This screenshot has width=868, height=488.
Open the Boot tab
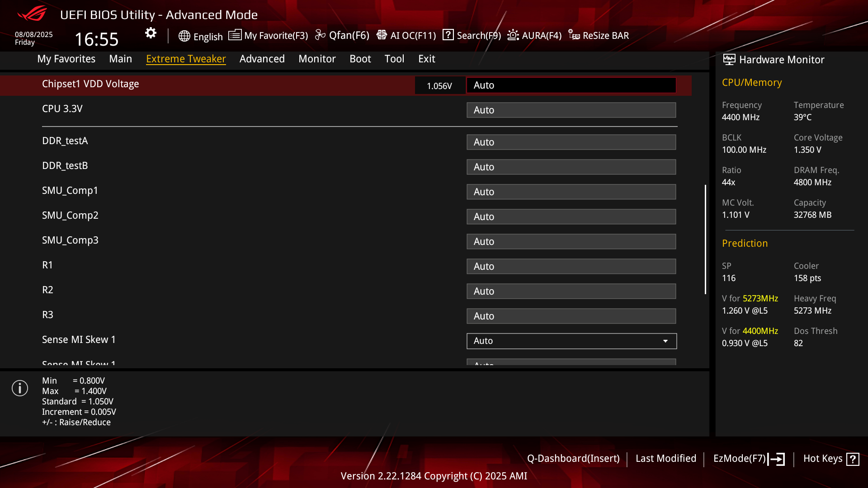click(360, 59)
